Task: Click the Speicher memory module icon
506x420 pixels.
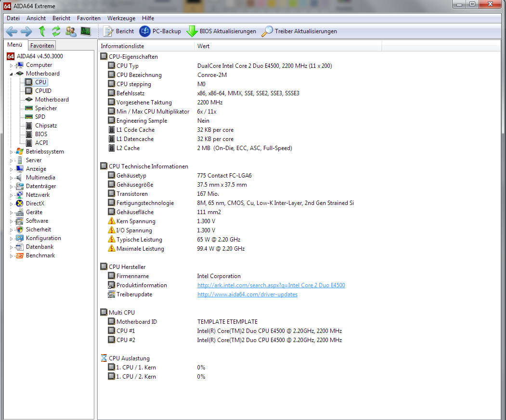Action: pos(29,108)
